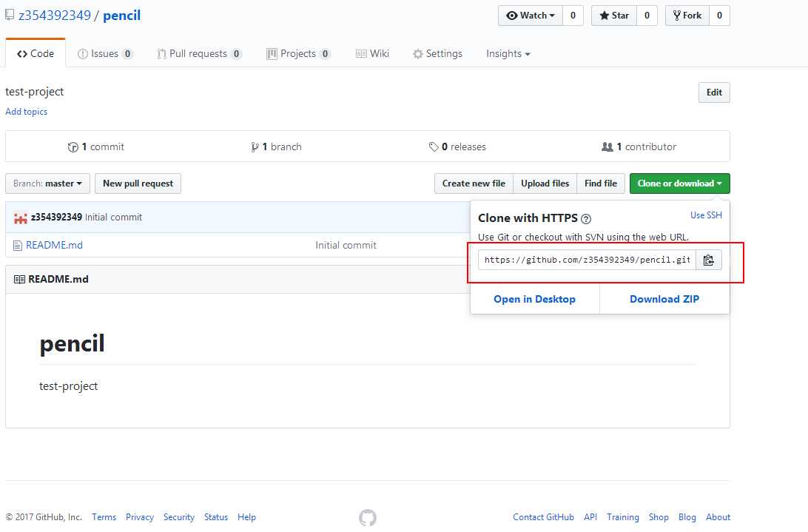808x532 pixels.
Task: Select the HTTPS clone URL field
Action: pyautogui.click(x=587, y=260)
